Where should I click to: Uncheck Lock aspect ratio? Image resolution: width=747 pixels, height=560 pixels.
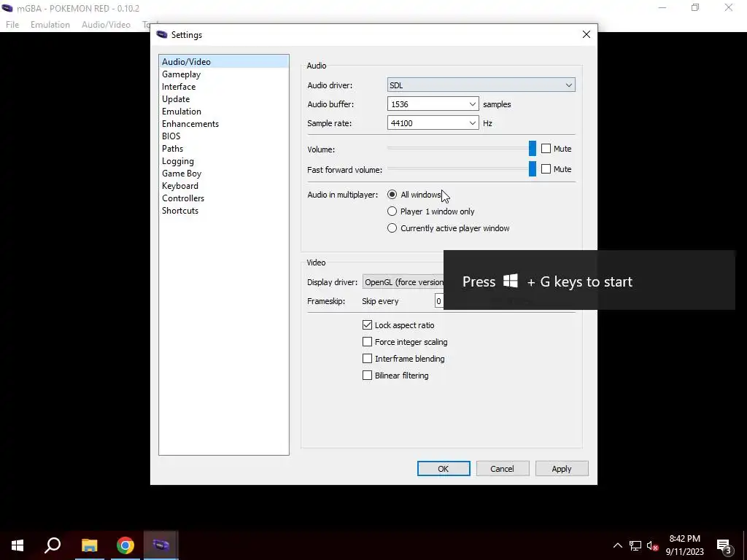tap(367, 324)
